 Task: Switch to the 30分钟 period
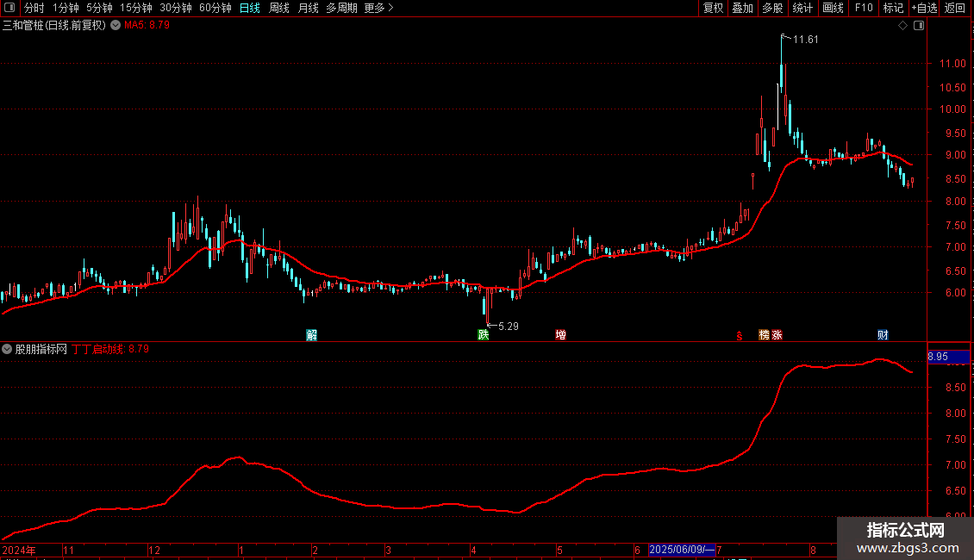(x=176, y=8)
